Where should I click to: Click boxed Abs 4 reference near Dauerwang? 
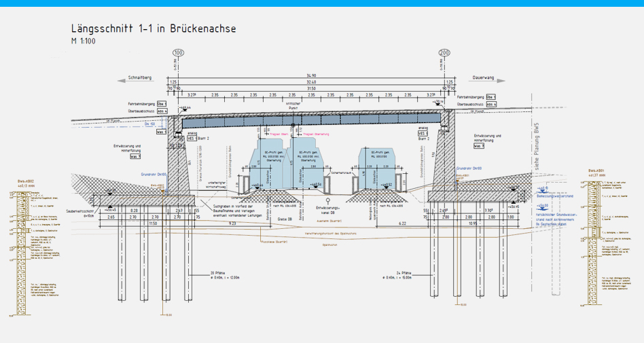[490, 105]
